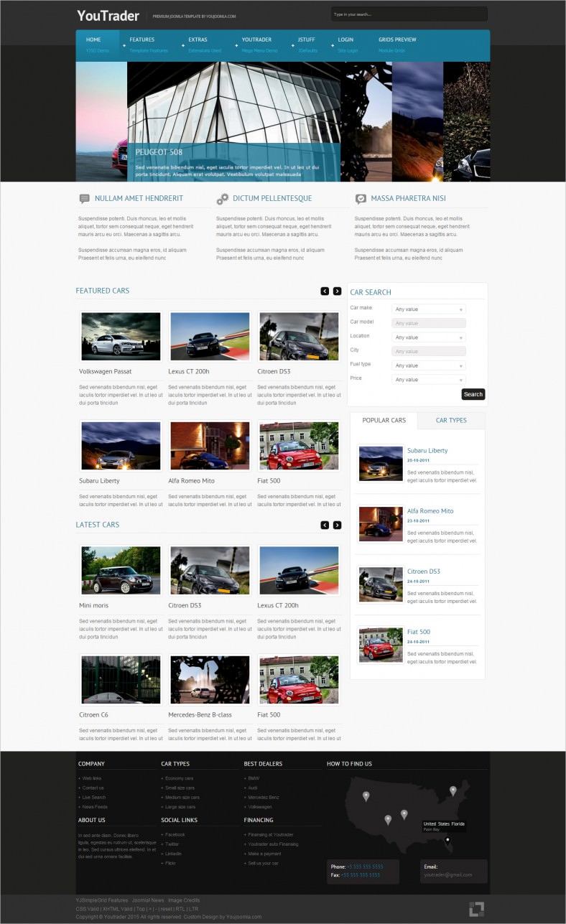Click the YouTrader logo
The width and height of the screenshot is (566, 924).
(x=108, y=15)
